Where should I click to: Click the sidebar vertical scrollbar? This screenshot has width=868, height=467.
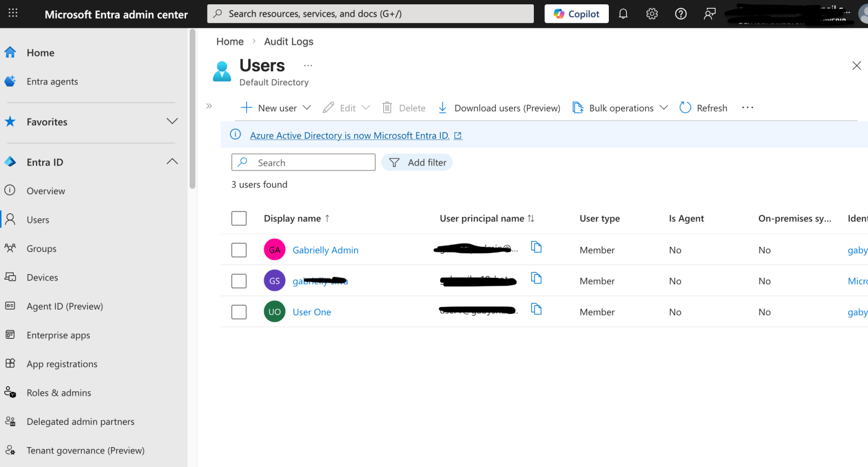pyautogui.click(x=193, y=109)
